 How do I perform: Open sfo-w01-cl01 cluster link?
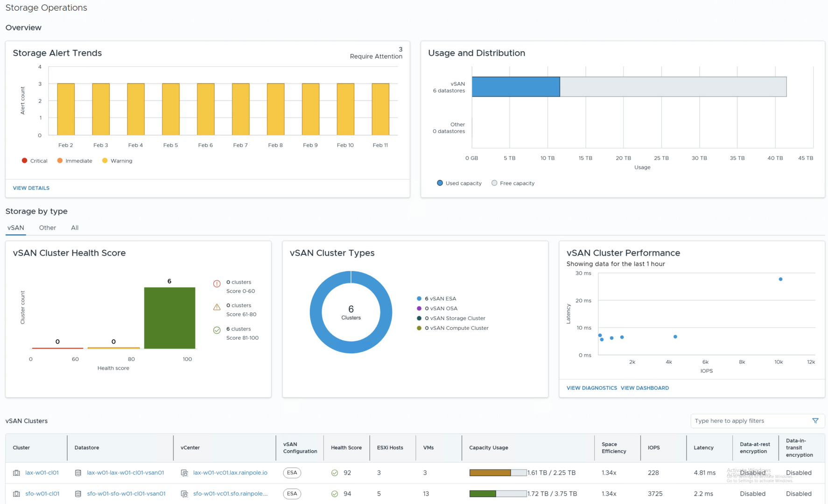point(42,494)
